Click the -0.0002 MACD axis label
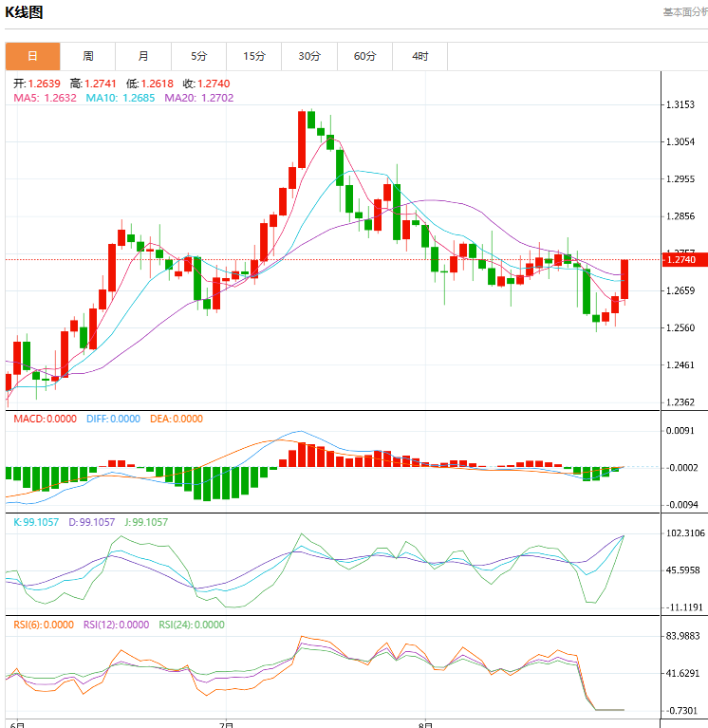Viewport: 708px width, 728px height. pyautogui.click(x=681, y=468)
